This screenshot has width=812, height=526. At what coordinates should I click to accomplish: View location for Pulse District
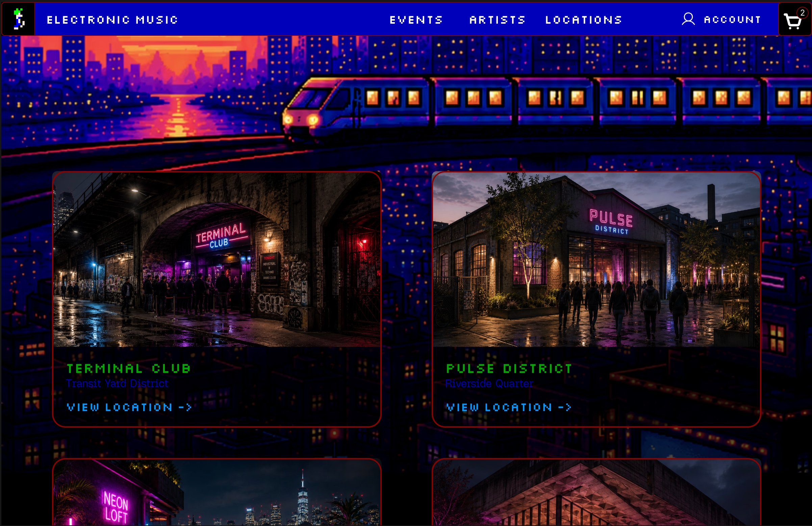click(x=509, y=407)
